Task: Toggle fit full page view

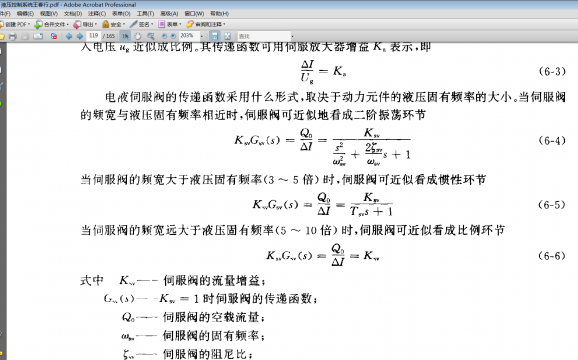Action: coord(227,36)
